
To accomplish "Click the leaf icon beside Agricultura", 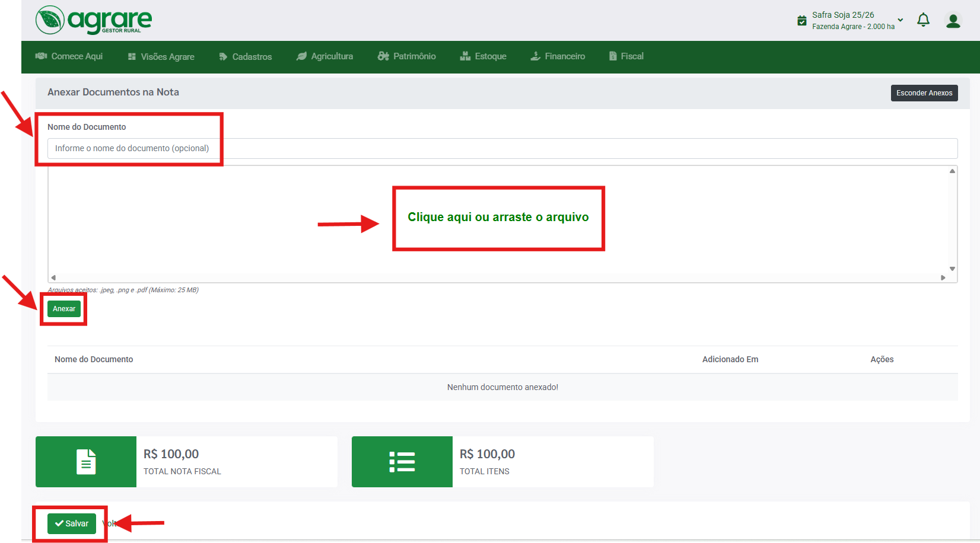I will [301, 56].
